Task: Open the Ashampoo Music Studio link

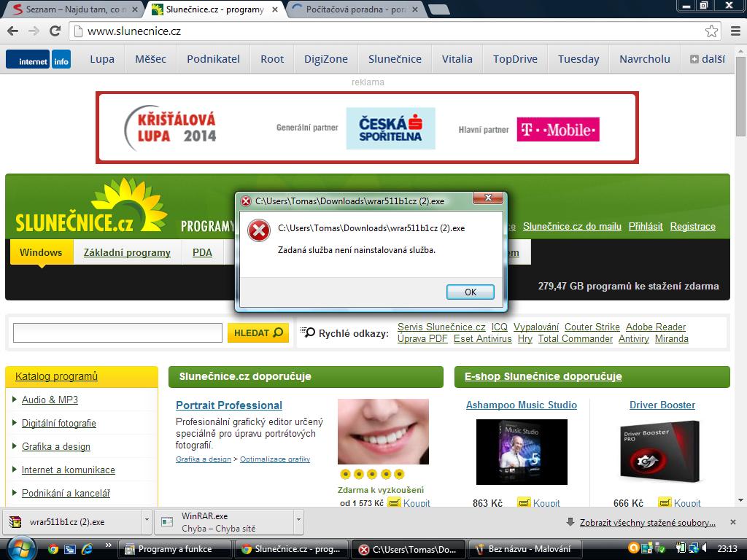Action: coord(521,405)
